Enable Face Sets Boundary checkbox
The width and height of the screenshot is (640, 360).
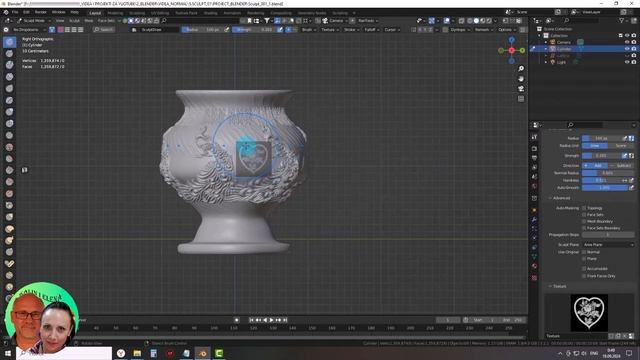coord(584,228)
